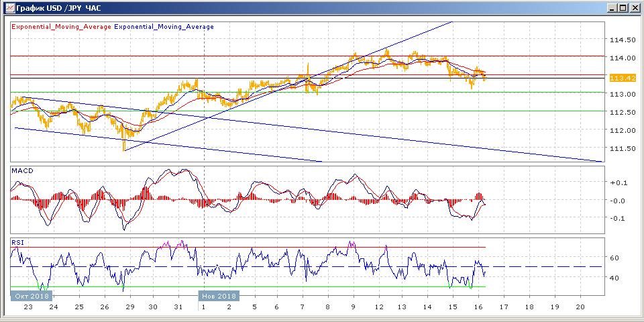
Task: Click date label 25 on time axis
Action: pyautogui.click(x=80, y=307)
